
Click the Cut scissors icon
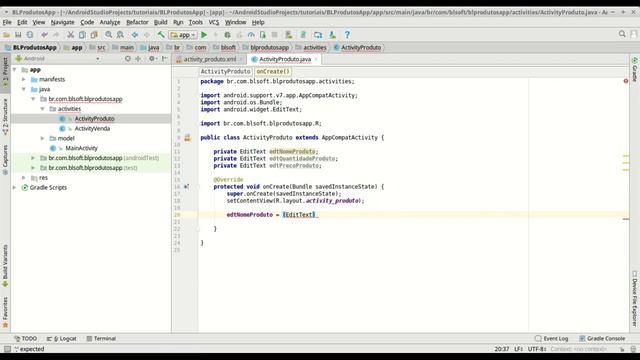tap(71, 35)
